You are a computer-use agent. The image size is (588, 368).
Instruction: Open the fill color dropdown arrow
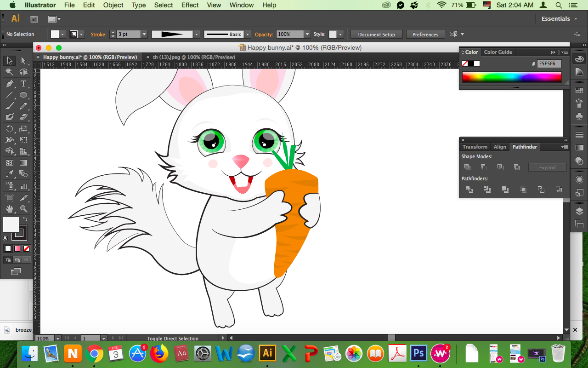[62, 34]
